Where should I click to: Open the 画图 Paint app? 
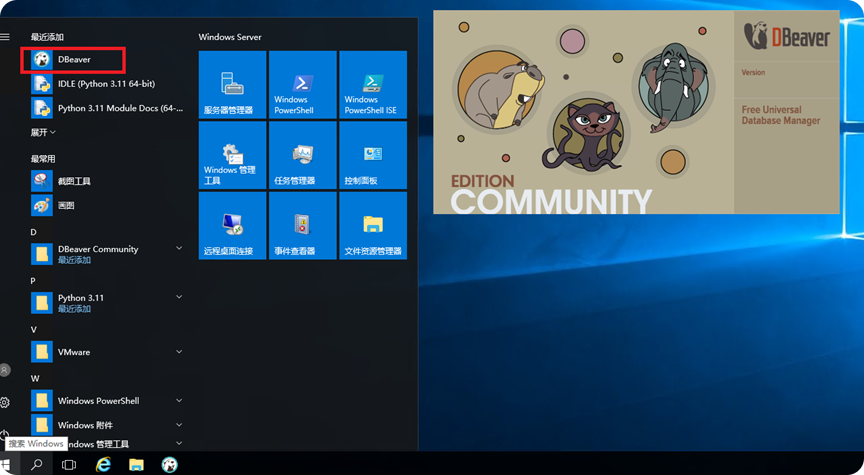[105, 206]
